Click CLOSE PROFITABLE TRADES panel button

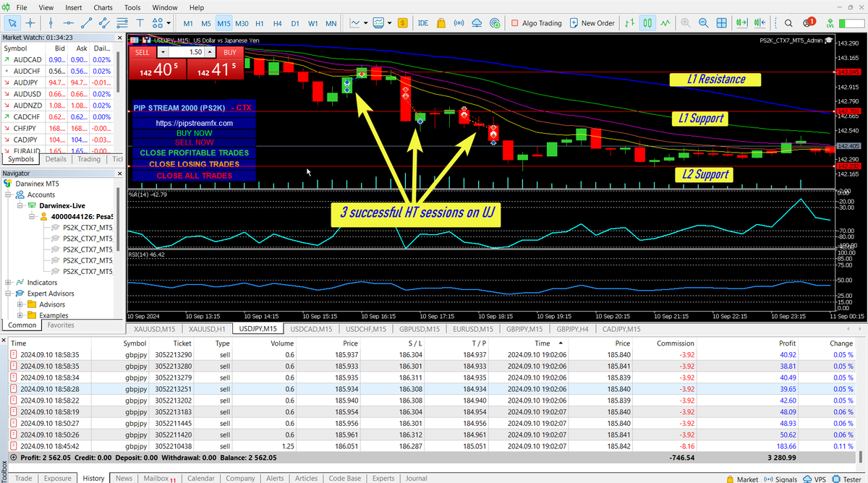pyautogui.click(x=194, y=153)
